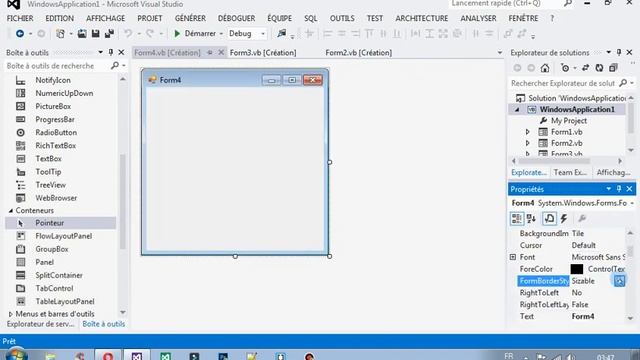Open the Form4 object selector dropdown
Screen dimensions: 640x360
(x=632, y=203)
